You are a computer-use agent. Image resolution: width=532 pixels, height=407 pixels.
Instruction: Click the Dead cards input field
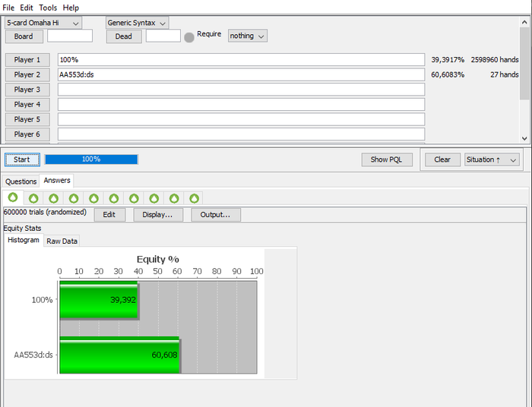pyautogui.click(x=163, y=36)
